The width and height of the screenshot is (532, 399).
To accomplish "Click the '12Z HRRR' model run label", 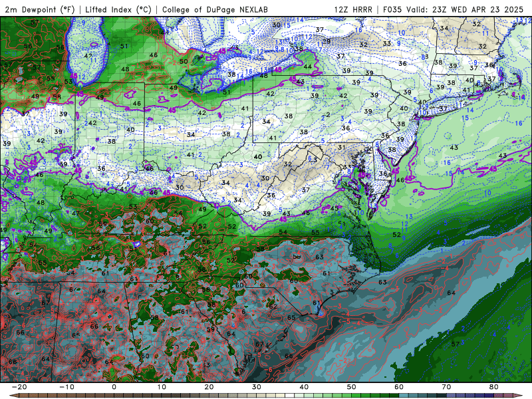I will pos(353,9).
